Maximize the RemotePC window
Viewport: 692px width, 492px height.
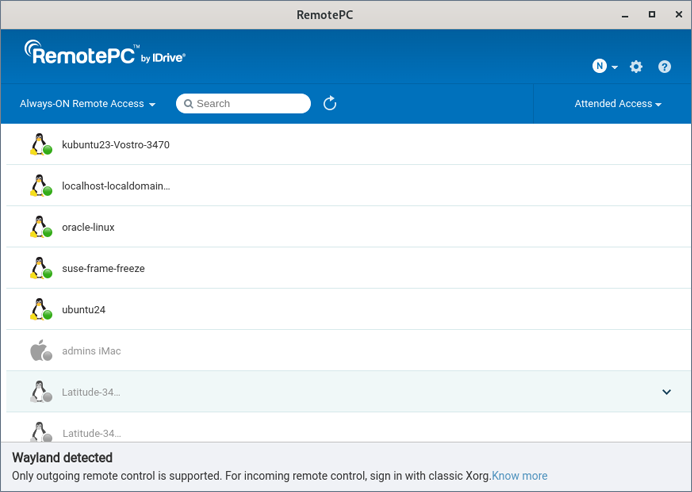652,14
